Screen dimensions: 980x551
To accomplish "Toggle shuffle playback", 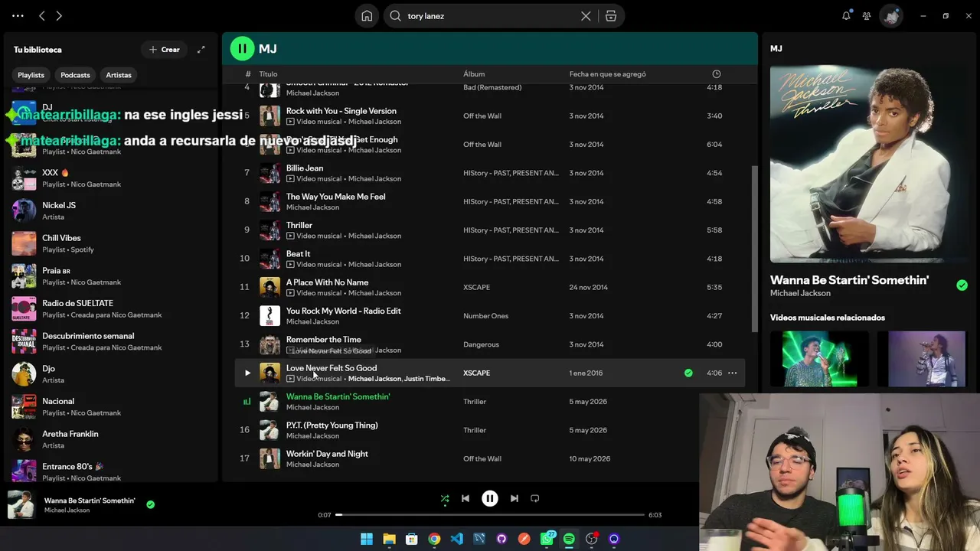I will pos(445,498).
